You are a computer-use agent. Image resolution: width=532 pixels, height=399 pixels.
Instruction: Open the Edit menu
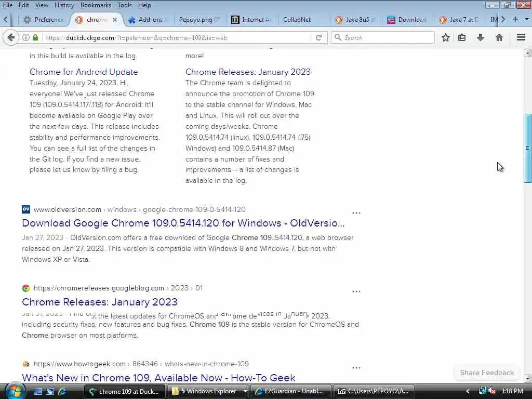click(x=23, y=5)
